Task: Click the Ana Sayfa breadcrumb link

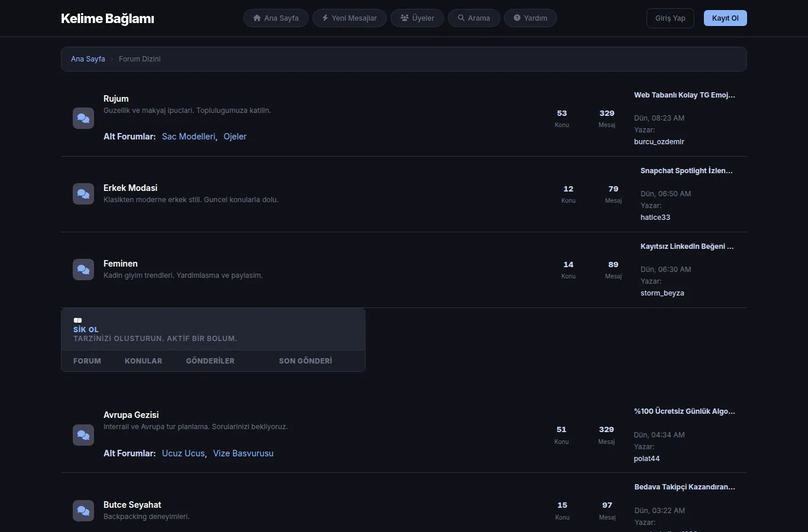Action: click(x=88, y=59)
